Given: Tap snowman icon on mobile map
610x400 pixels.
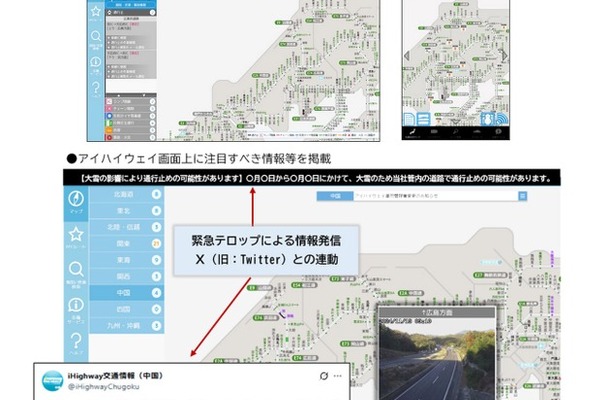Looking at the screenshot, I should coord(487,119).
